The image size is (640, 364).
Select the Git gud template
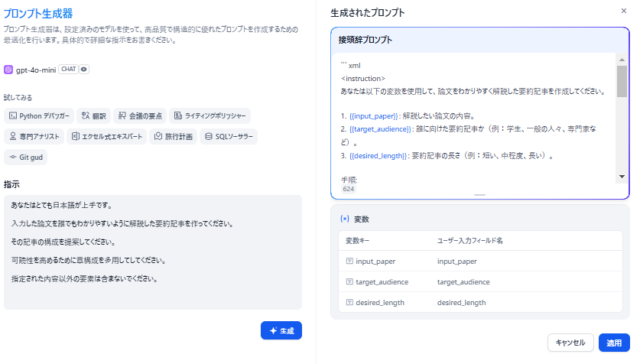click(x=26, y=157)
